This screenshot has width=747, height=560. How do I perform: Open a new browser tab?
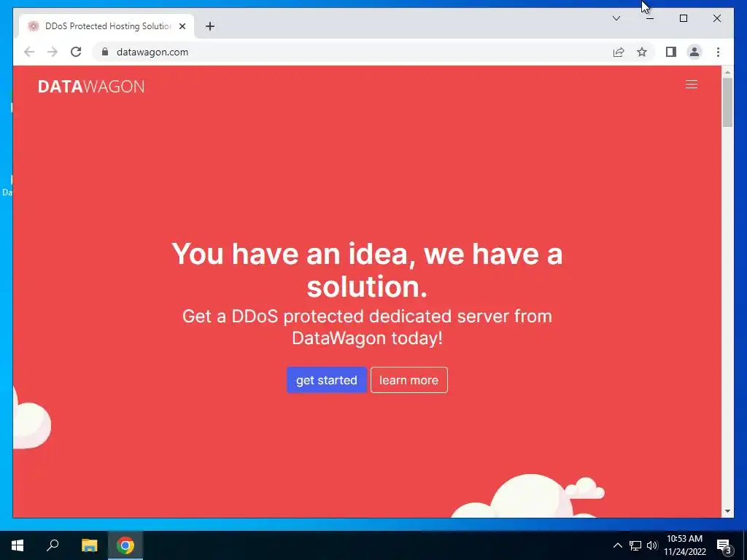[x=210, y=26]
